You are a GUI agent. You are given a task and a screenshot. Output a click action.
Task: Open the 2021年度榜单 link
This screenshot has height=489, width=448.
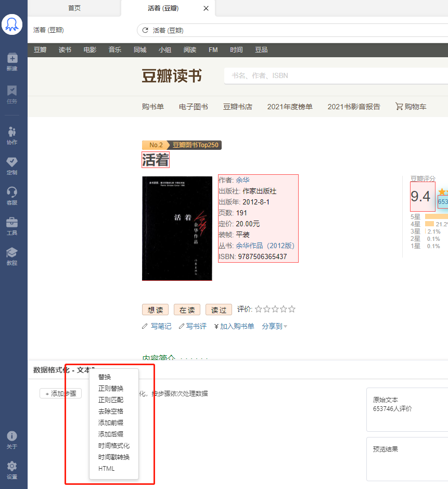(290, 107)
